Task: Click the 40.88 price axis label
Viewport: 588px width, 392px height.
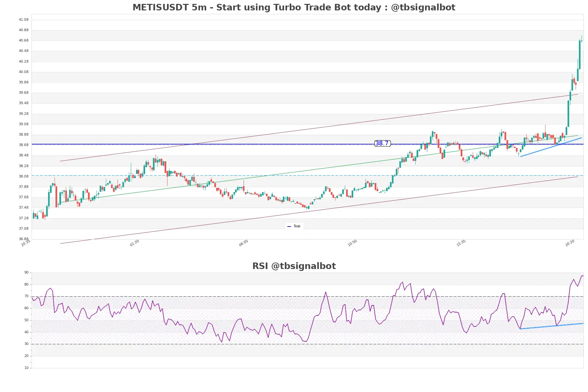Action: coord(23,30)
